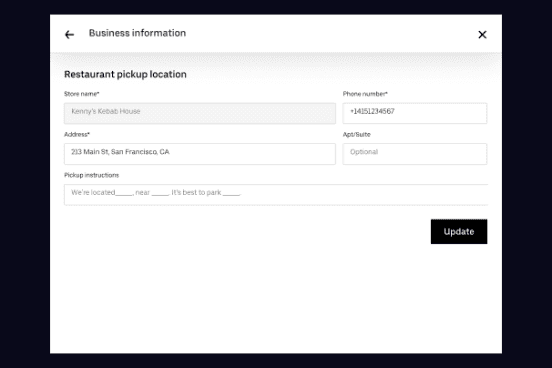Viewport: 552px width, 368px height.
Task: Go back using the left arrow icon
Action: [x=69, y=35]
